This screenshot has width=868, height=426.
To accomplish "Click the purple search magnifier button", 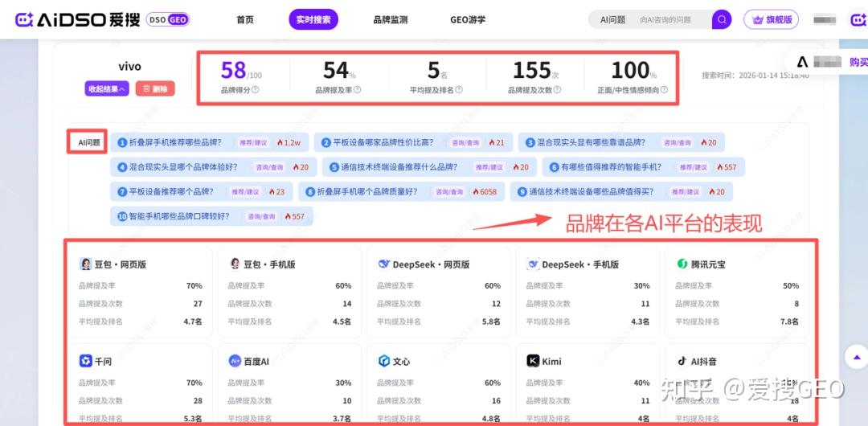I will pos(722,20).
